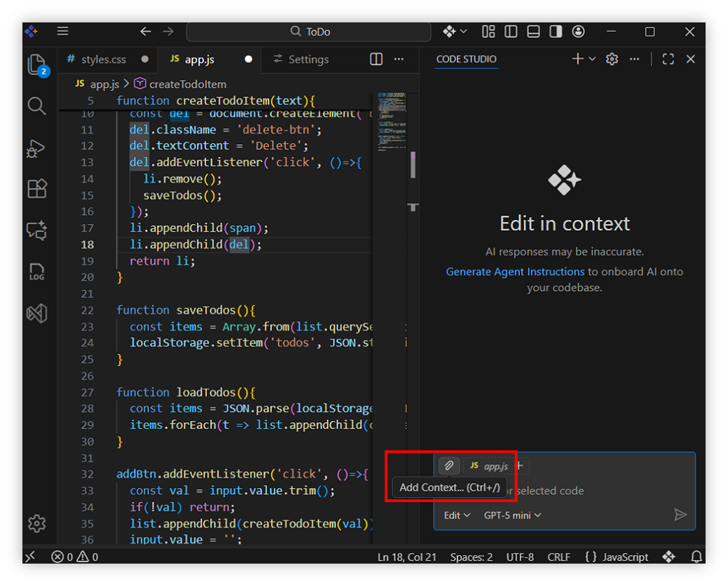Click the notifications bell in status bar

click(696, 557)
